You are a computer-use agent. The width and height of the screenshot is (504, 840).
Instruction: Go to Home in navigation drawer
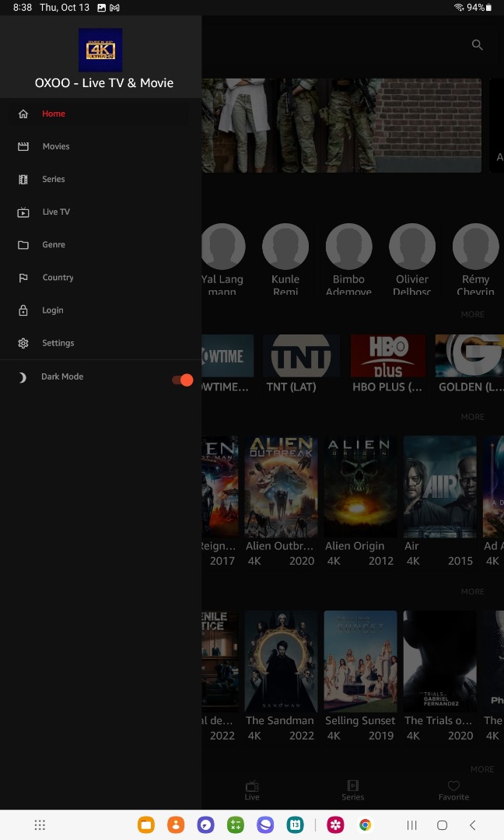tap(53, 114)
